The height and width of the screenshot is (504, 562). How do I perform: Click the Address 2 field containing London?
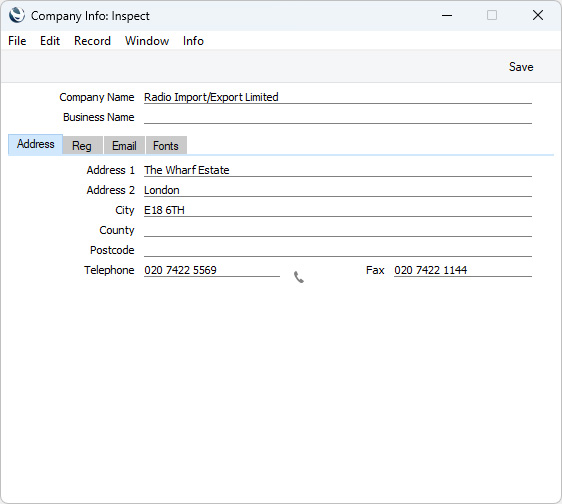(338, 190)
